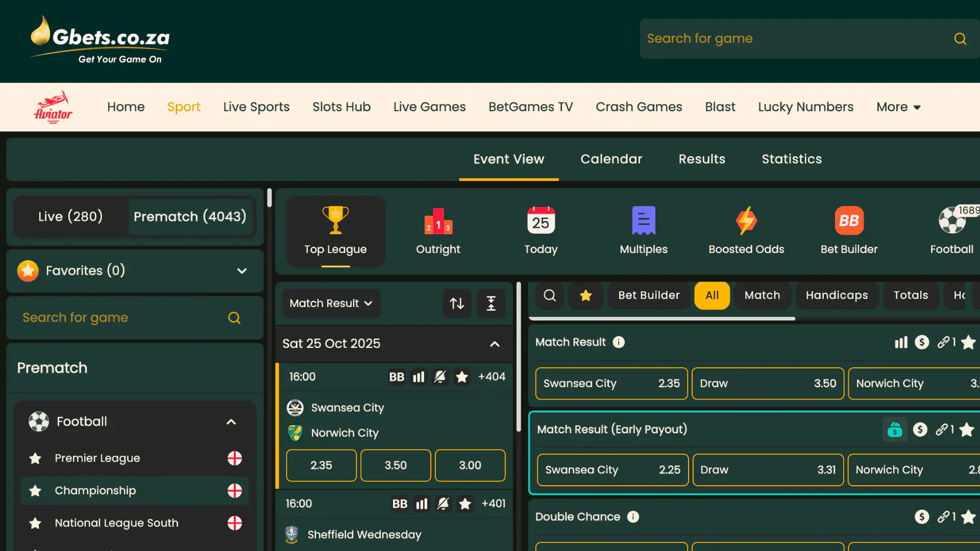The image size is (980, 551).
Task: Switch to the Calendar tab
Action: pyautogui.click(x=611, y=159)
